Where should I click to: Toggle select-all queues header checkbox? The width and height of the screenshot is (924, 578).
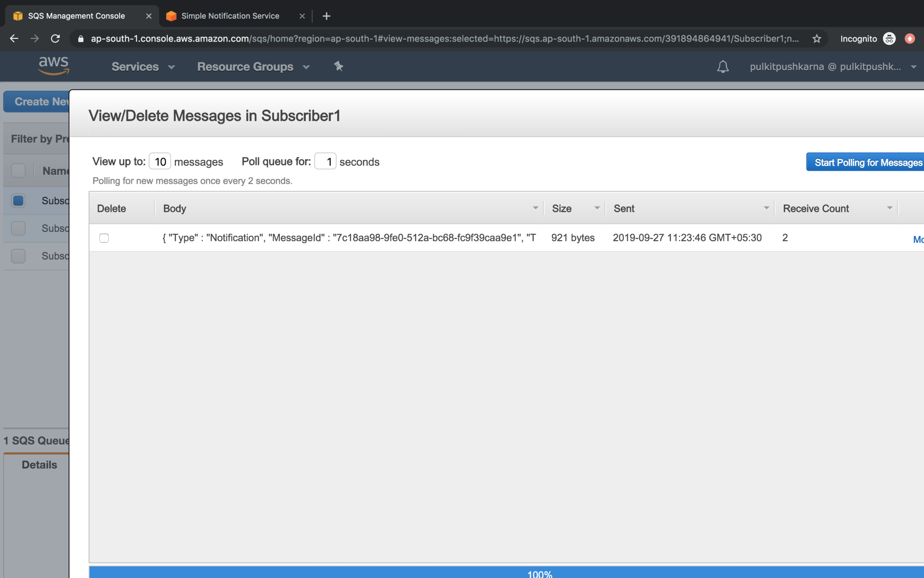(18, 171)
